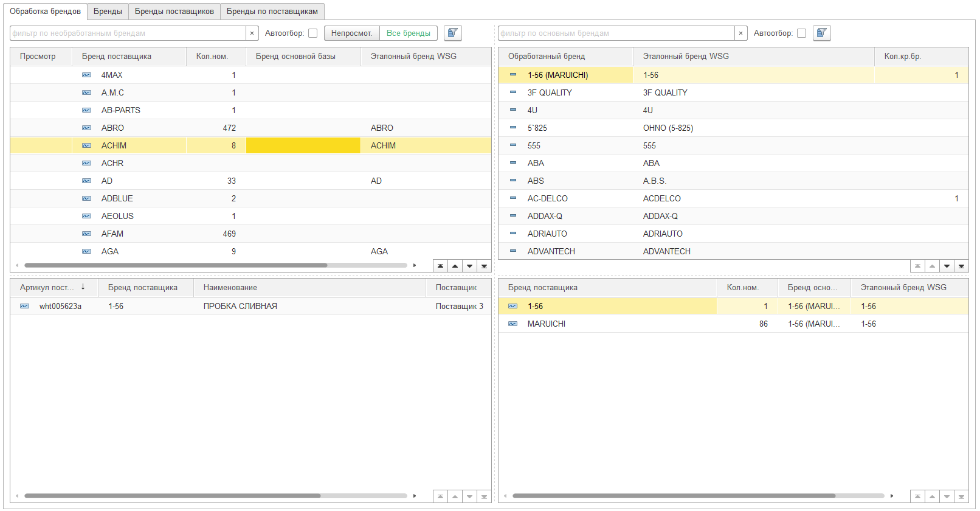Click horizontal scrollbar of bottom-right supplier table
The image size is (980, 511).
tap(674, 496)
